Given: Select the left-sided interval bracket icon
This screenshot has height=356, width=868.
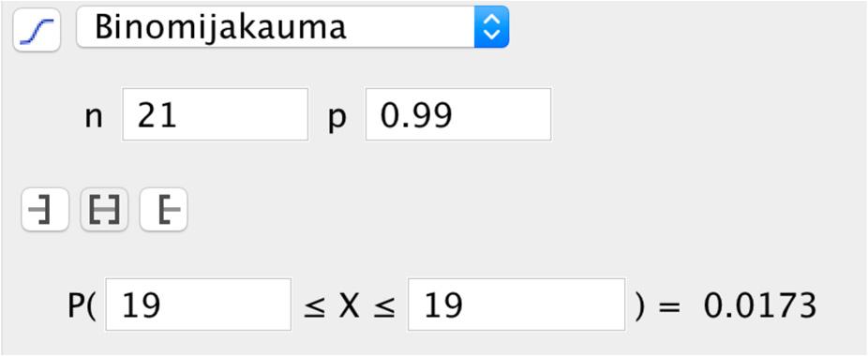Looking at the screenshot, I should click(45, 209).
